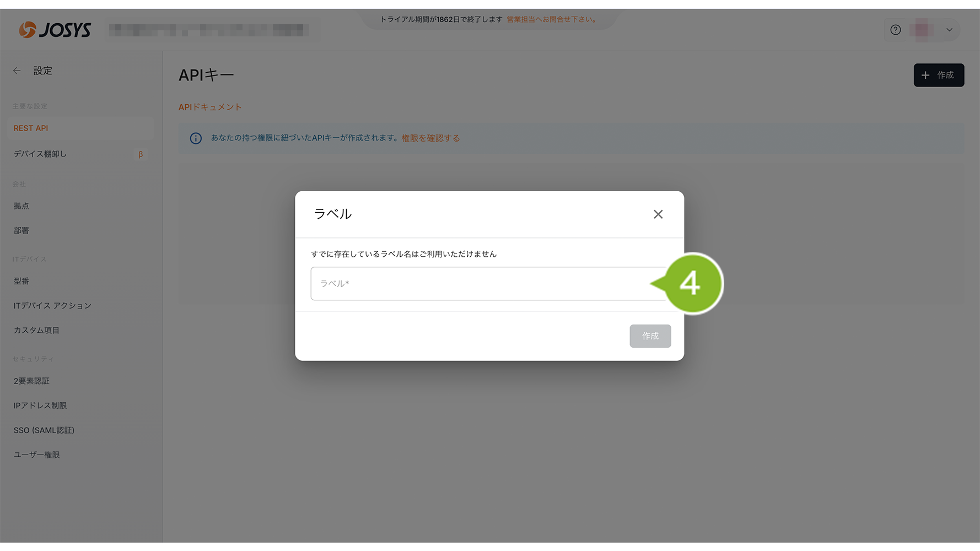Click the info icon in the notice banner
This screenshot has width=980, height=551.
(196, 138)
